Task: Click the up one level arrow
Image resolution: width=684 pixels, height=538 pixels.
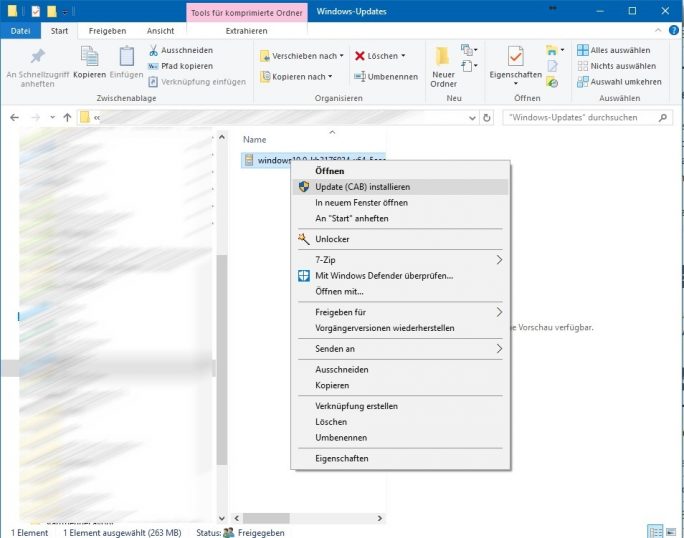Action: [67, 117]
